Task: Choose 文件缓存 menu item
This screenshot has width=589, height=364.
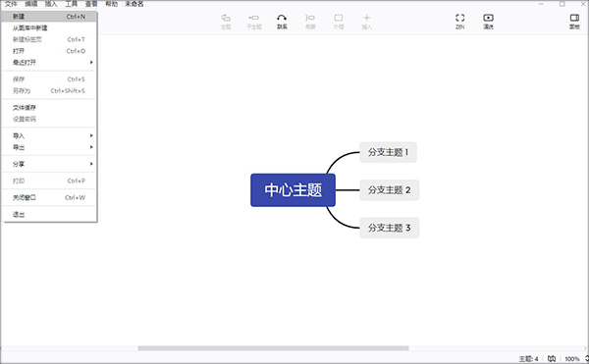Action: [x=49, y=108]
